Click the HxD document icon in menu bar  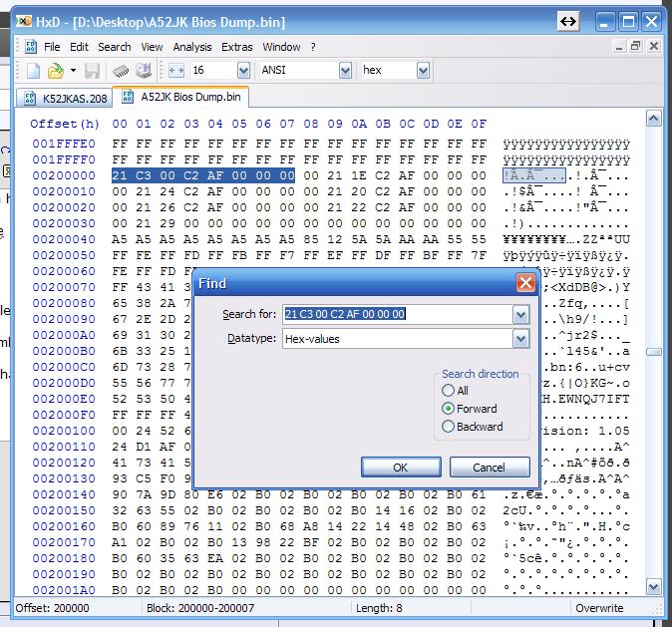[x=31, y=47]
